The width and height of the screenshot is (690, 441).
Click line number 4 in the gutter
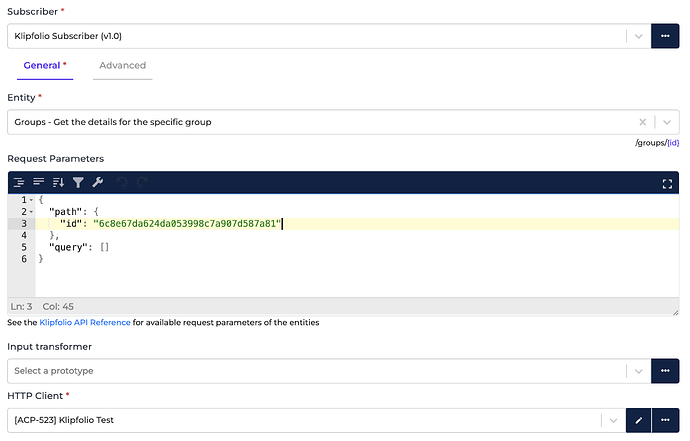point(24,235)
